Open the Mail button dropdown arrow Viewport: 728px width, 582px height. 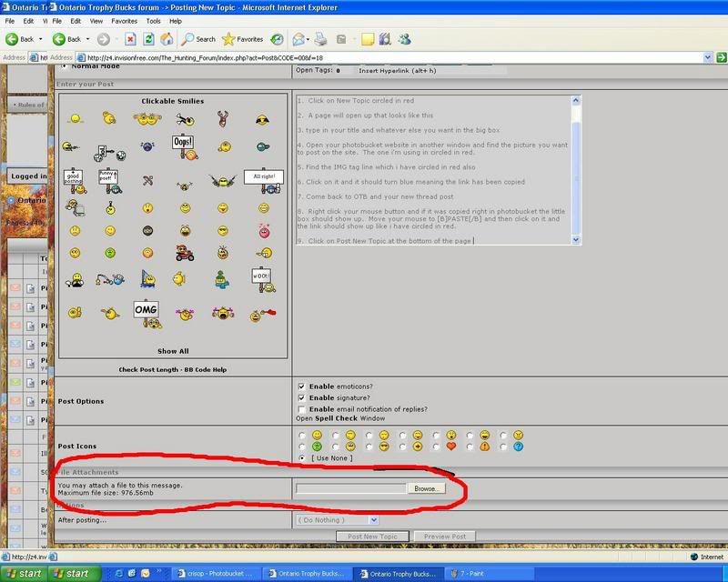click(308, 39)
